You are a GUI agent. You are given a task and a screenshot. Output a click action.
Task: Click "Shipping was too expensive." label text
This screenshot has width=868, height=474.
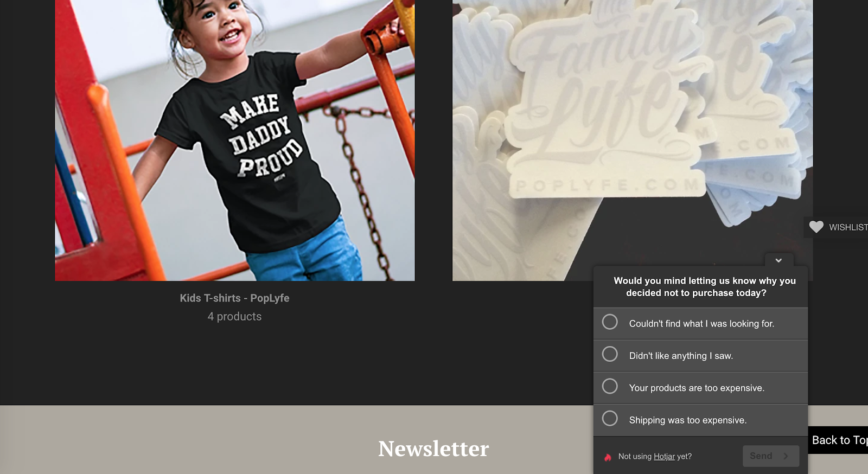pyautogui.click(x=688, y=420)
